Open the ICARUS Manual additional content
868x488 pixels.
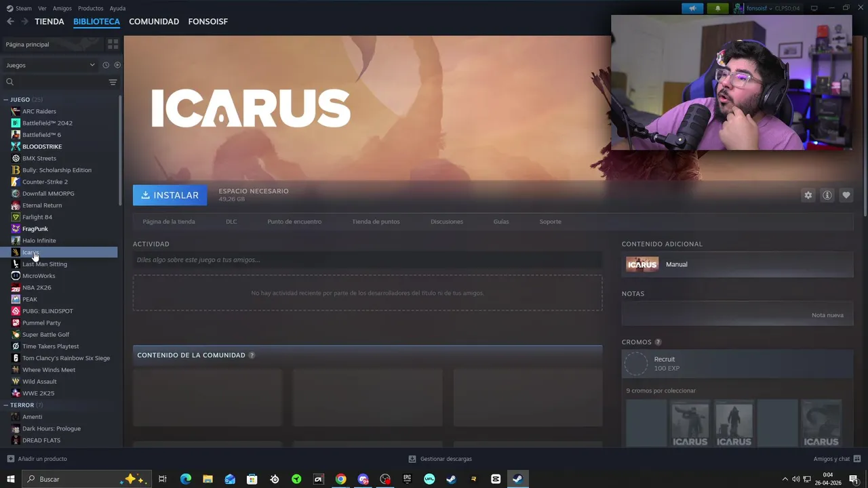(737, 264)
